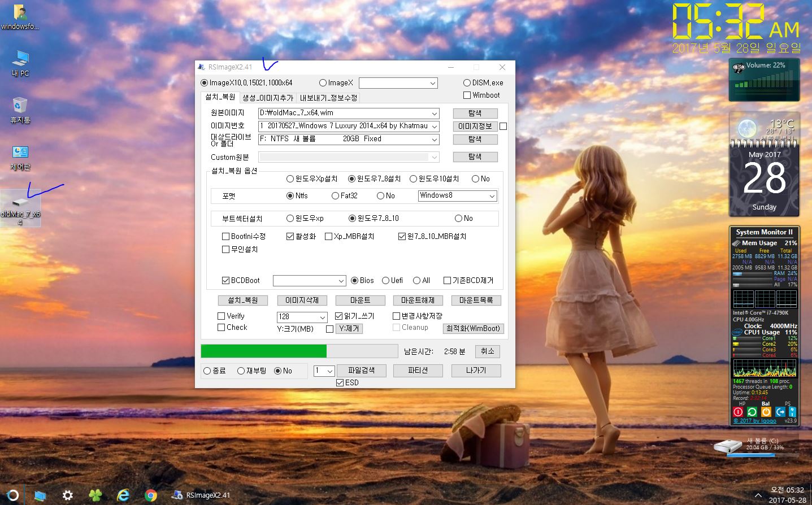The width and height of the screenshot is (812, 505).
Task: Click the orange power Bal icon in System Monitor
Action: pos(766,412)
